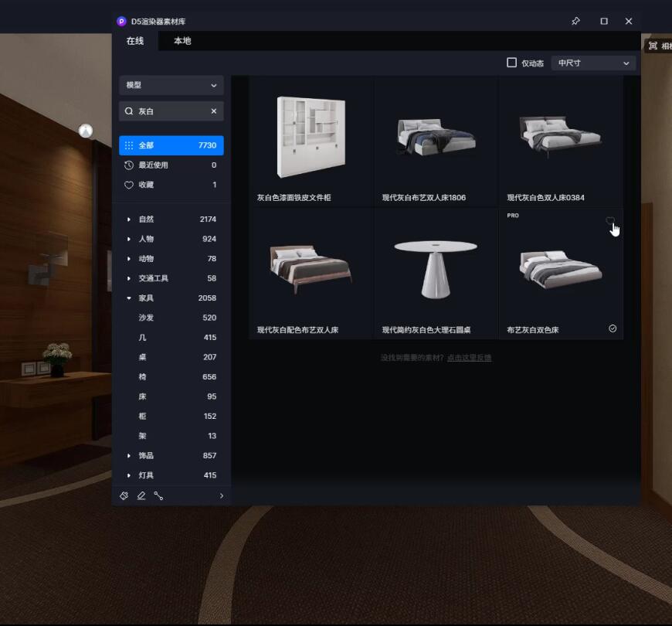Clear the 灰白 search text with the X

[x=214, y=111]
